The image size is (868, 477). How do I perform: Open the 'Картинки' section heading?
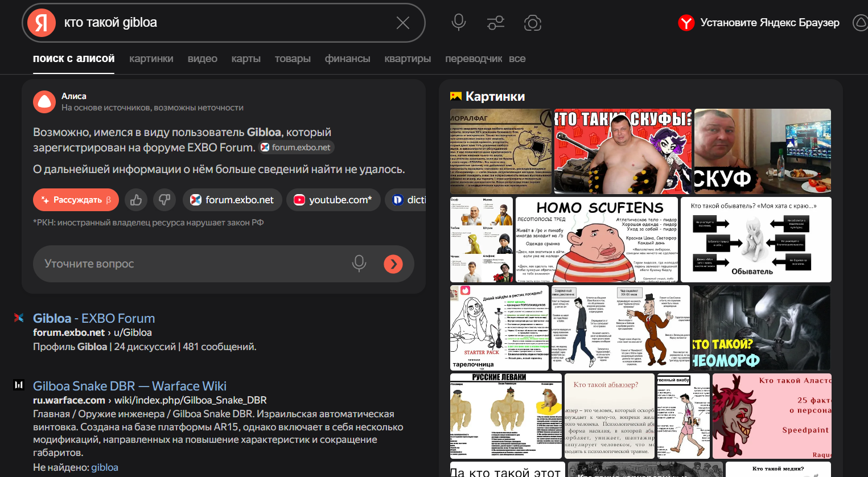pos(495,96)
